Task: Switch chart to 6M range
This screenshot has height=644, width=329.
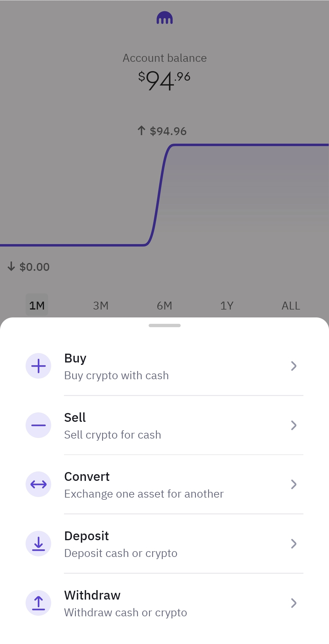Action: coord(164,305)
